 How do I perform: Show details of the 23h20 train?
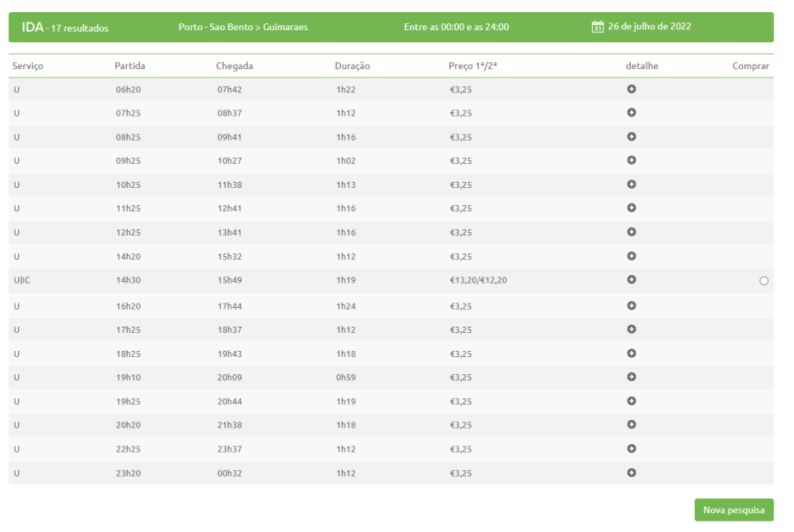[x=631, y=473]
